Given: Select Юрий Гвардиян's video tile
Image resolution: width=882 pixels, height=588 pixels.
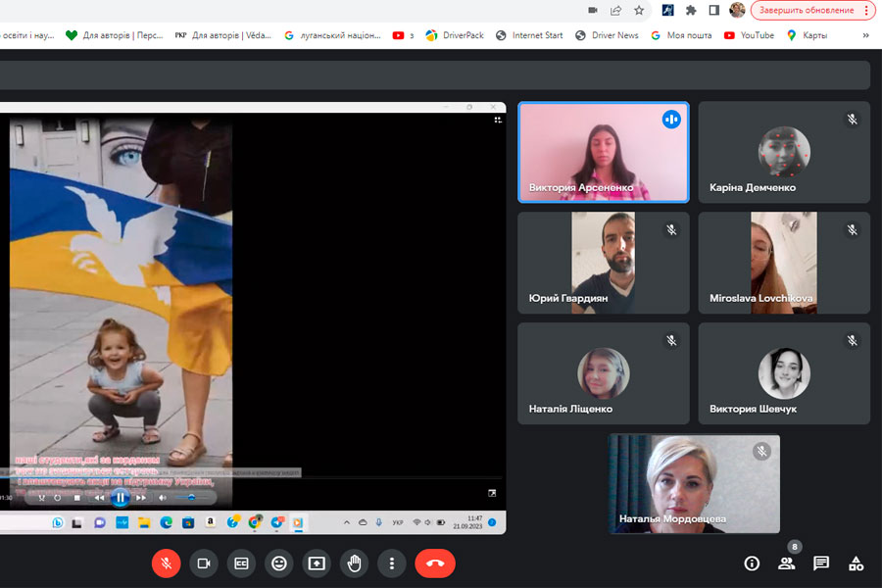Looking at the screenshot, I should [604, 263].
